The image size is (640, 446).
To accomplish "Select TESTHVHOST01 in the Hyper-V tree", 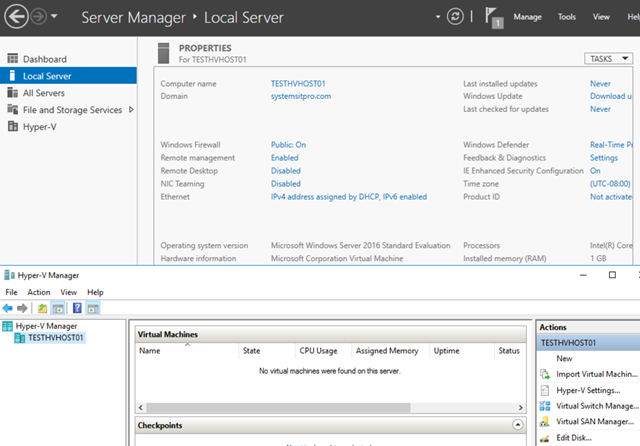I will pyautogui.click(x=56, y=338).
